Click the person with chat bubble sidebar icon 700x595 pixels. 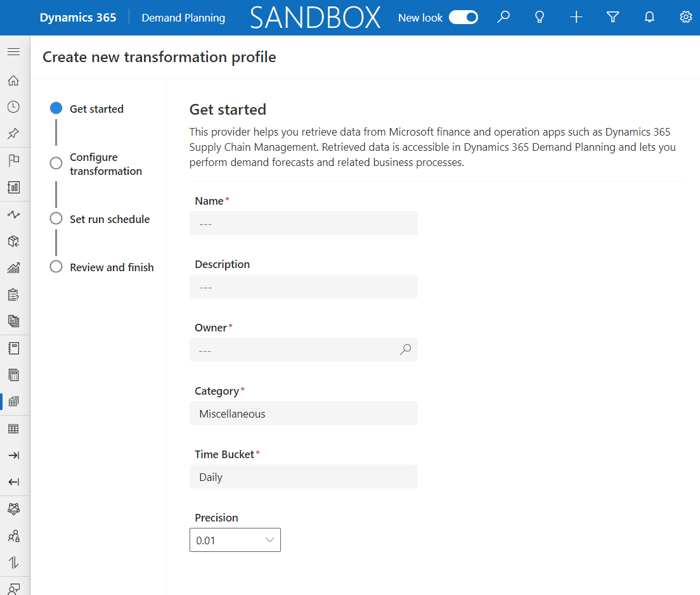pos(14,589)
